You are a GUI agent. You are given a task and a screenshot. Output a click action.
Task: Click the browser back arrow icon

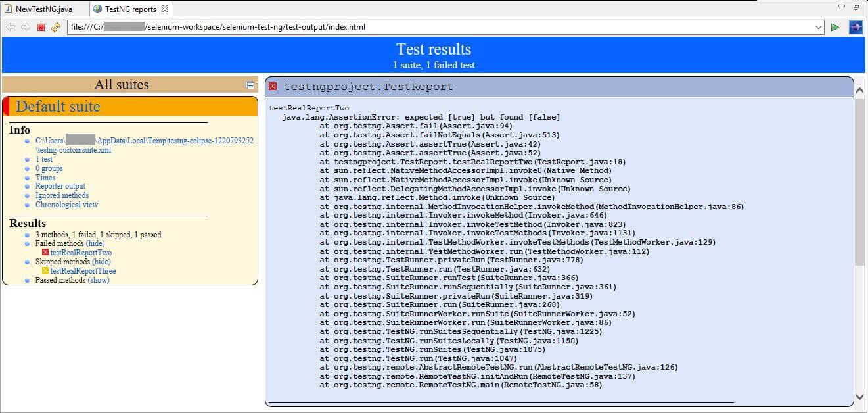(x=11, y=27)
